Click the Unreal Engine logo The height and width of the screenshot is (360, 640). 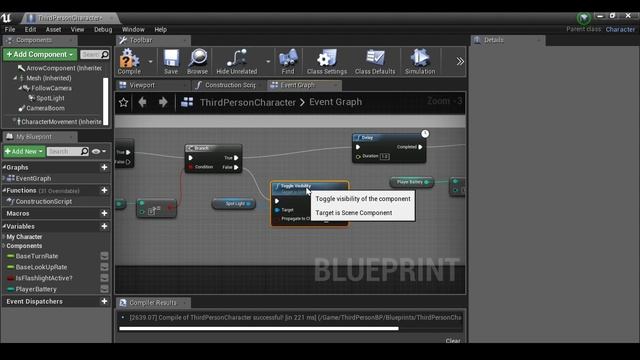click(x=6, y=18)
